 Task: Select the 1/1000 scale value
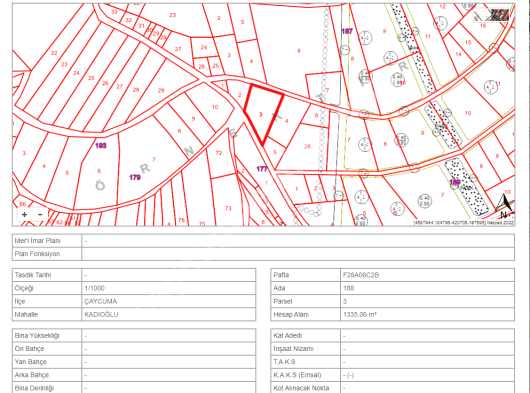tap(94, 288)
